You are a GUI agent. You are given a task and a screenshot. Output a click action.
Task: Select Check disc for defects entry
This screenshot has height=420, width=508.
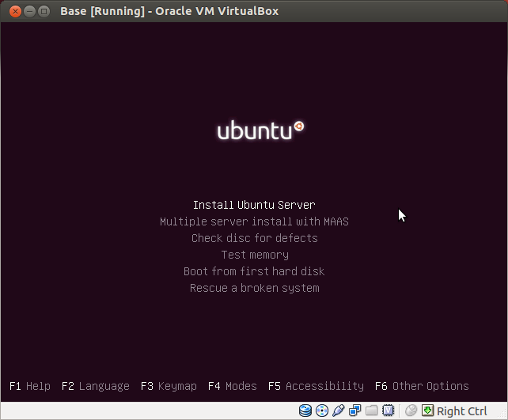[x=254, y=238]
